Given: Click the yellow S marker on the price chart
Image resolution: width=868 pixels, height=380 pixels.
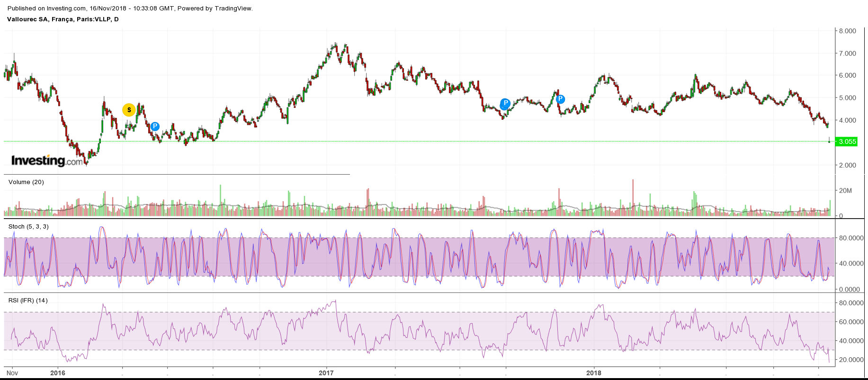Looking at the screenshot, I should [129, 110].
